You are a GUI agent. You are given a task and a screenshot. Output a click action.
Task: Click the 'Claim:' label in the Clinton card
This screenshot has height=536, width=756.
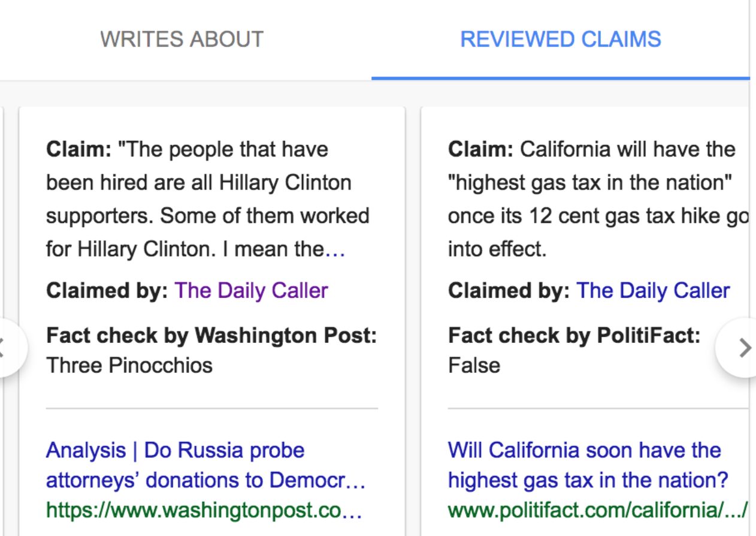(x=78, y=149)
